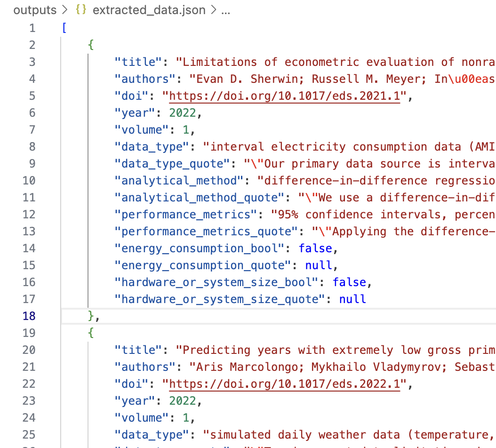Viewport: 496px width, 448px height.
Task: Click the "analytical_method" key on line 10
Action: point(179,181)
